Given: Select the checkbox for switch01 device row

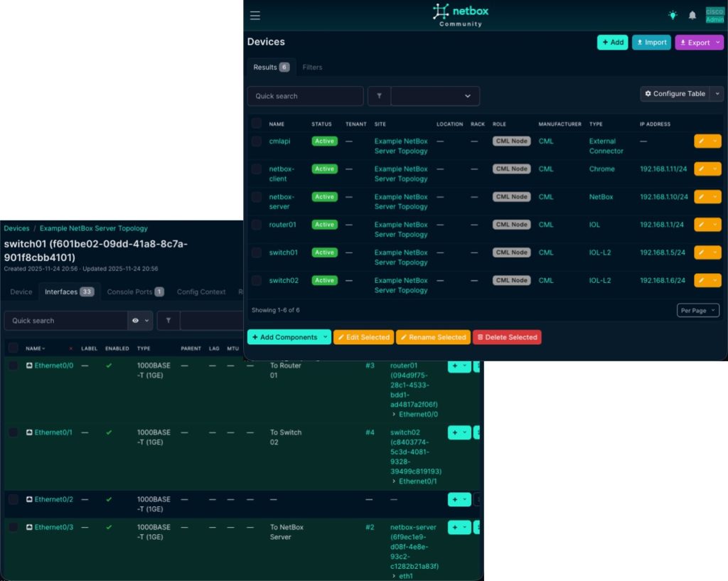Looking at the screenshot, I should click(257, 252).
